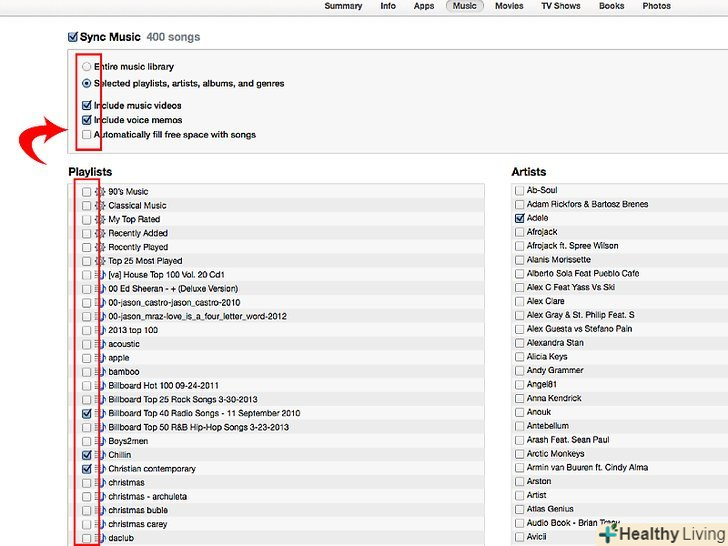Click the playlist icon beside Chillin

click(x=100, y=455)
